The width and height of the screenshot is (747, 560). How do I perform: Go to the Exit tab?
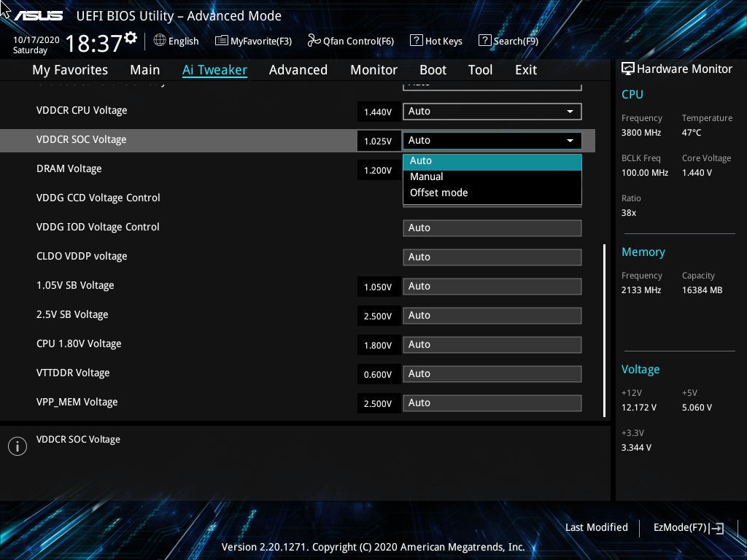pyautogui.click(x=526, y=70)
